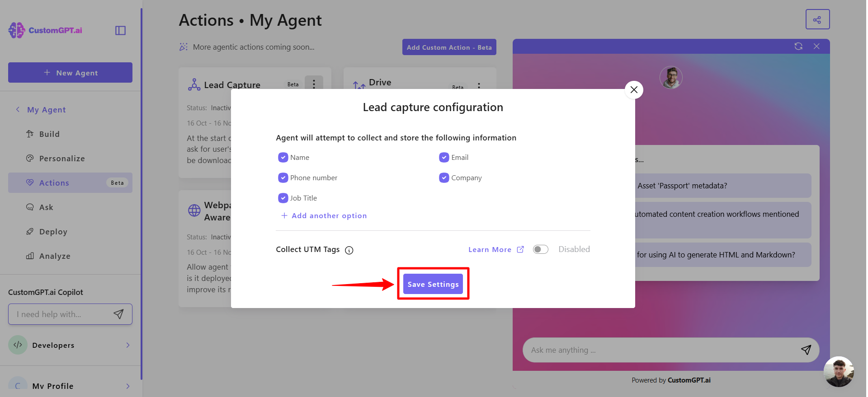This screenshot has height=397, width=868.
Task: Click Add another option link
Action: tap(324, 216)
